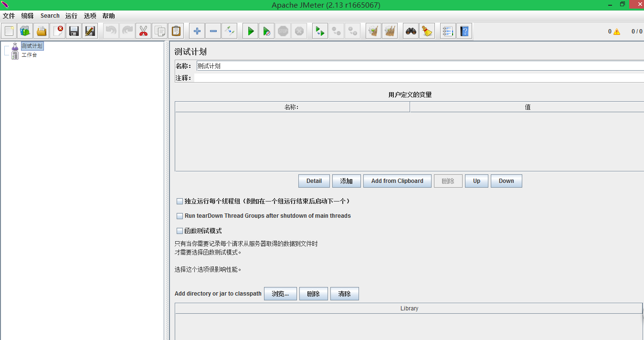The height and width of the screenshot is (340, 644).
Task: Enable 独立运行每个线程组 checkbox
Action: [180, 201]
